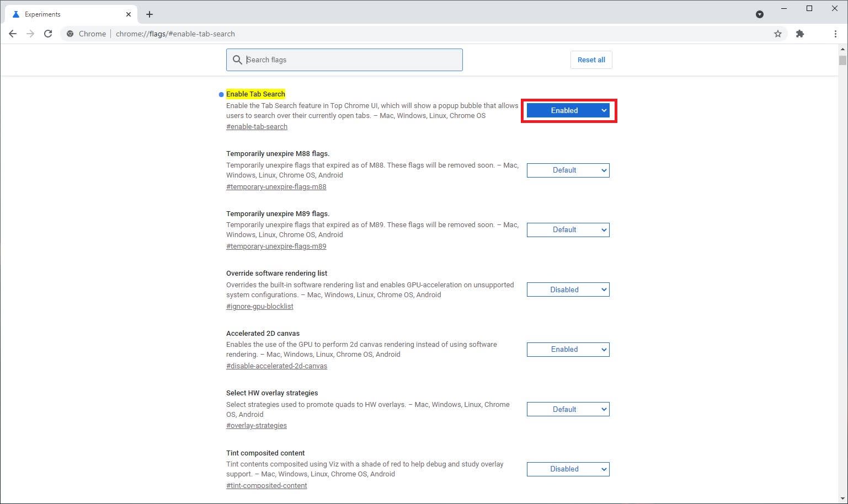This screenshot has height=504, width=848.
Task: Click the Temporarily unexpire M88 flags heading
Action: point(278,154)
